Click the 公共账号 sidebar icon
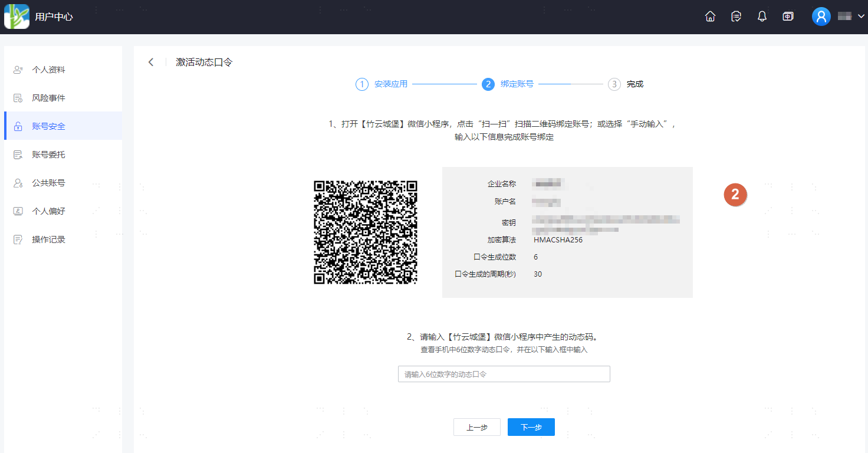Image resolution: width=868 pixels, height=453 pixels. [18, 183]
